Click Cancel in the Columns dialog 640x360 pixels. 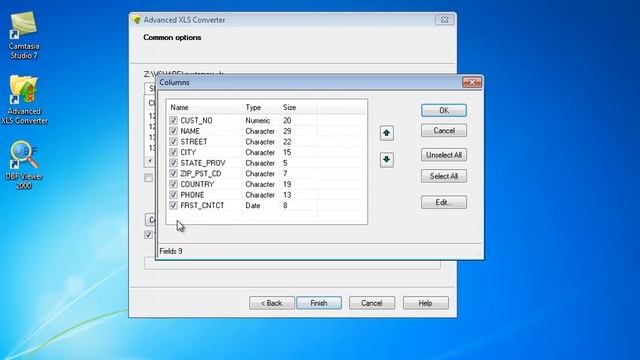[444, 131]
